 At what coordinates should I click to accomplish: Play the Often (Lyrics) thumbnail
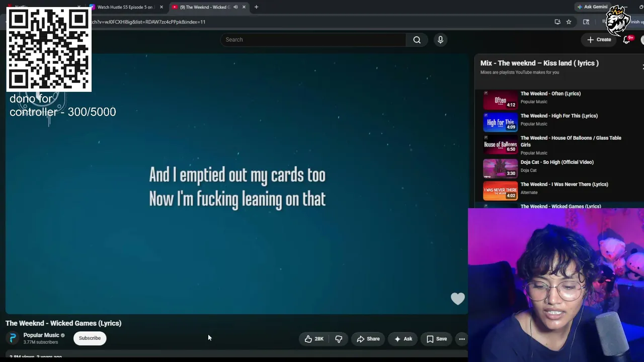[500, 100]
